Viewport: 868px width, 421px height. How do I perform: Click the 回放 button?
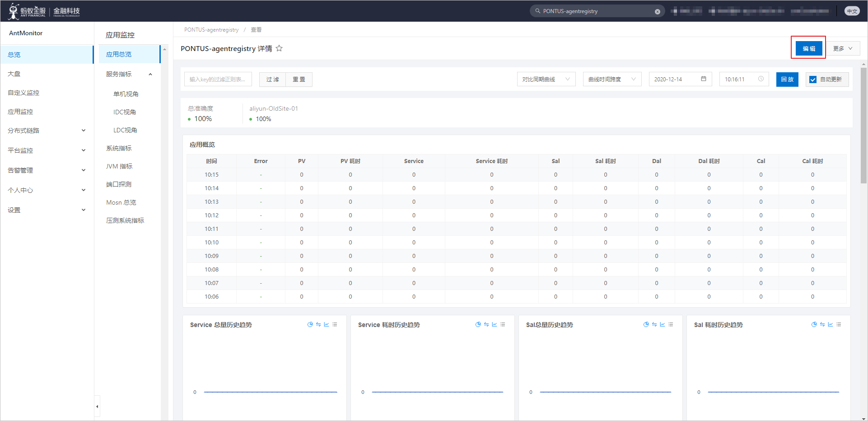point(787,79)
